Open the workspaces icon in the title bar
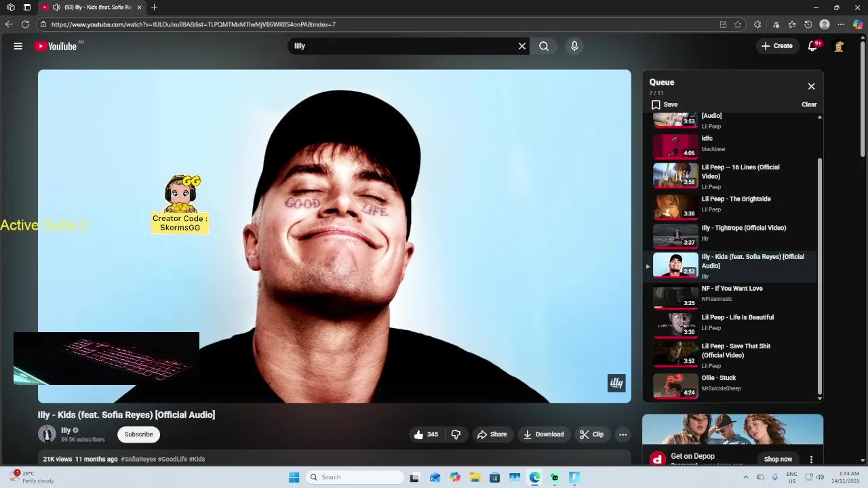This screenshot has width=868, height=488. (11, 7)
